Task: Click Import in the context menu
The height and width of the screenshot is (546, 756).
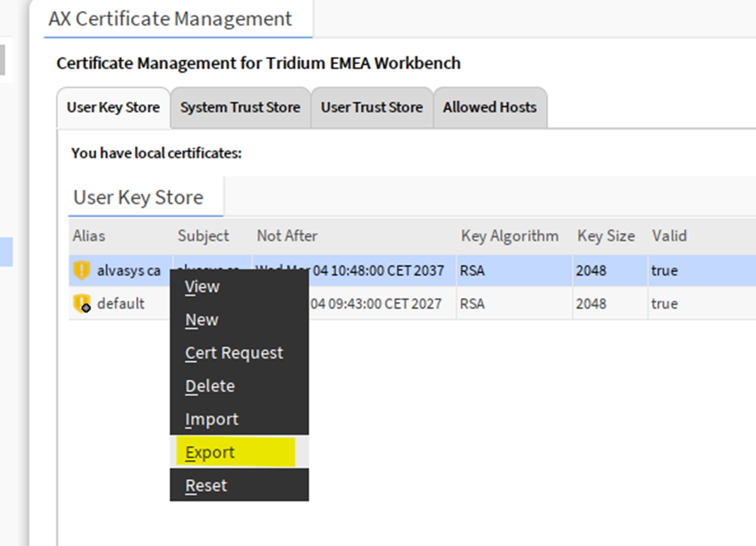Action: point(211,419)
